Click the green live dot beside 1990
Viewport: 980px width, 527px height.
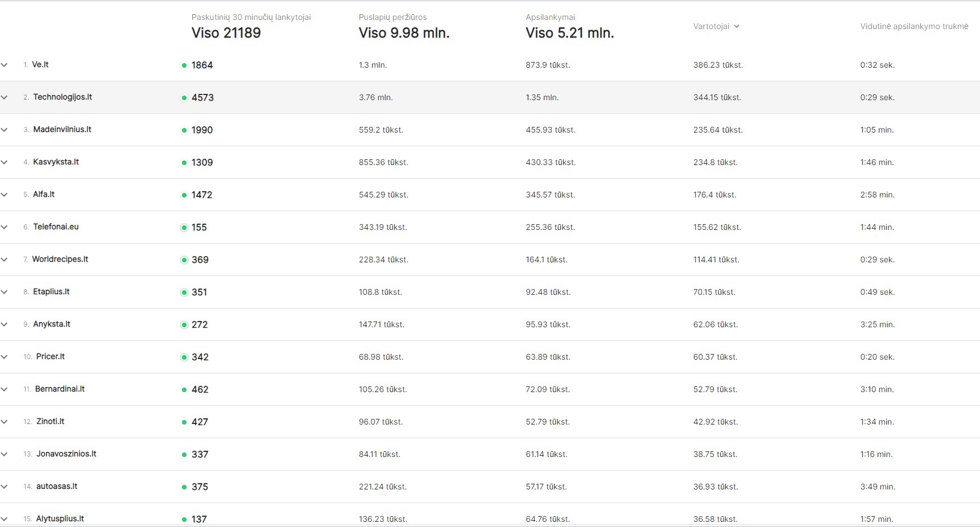click(x=184, y=130)
